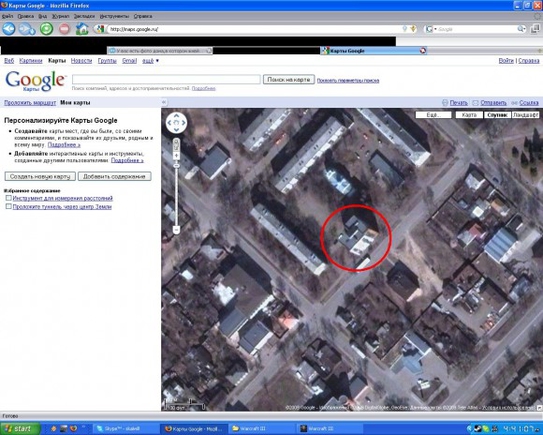Click the Создать новую карту button
This screenshot has height=435, width=543.
[40, 176]
